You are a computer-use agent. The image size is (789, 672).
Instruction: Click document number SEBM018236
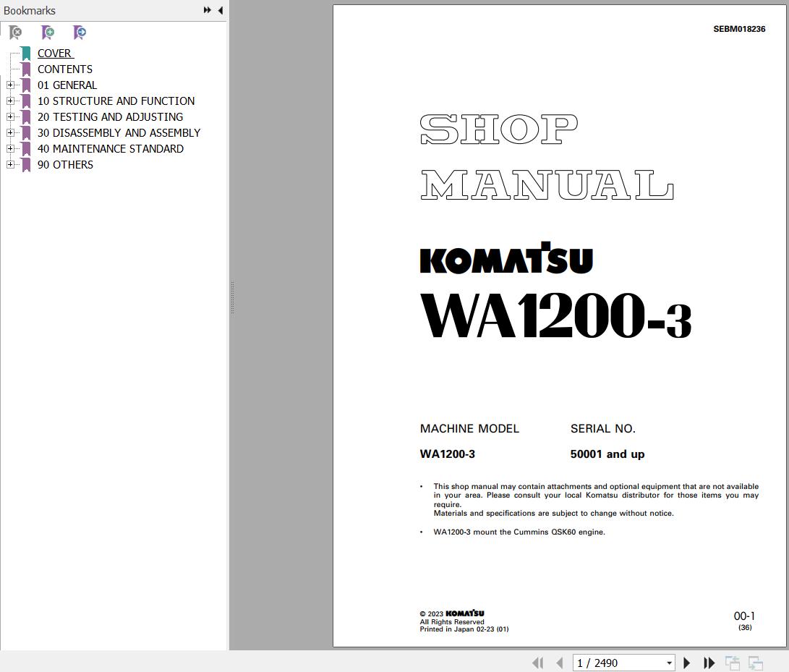click(739, 29)
